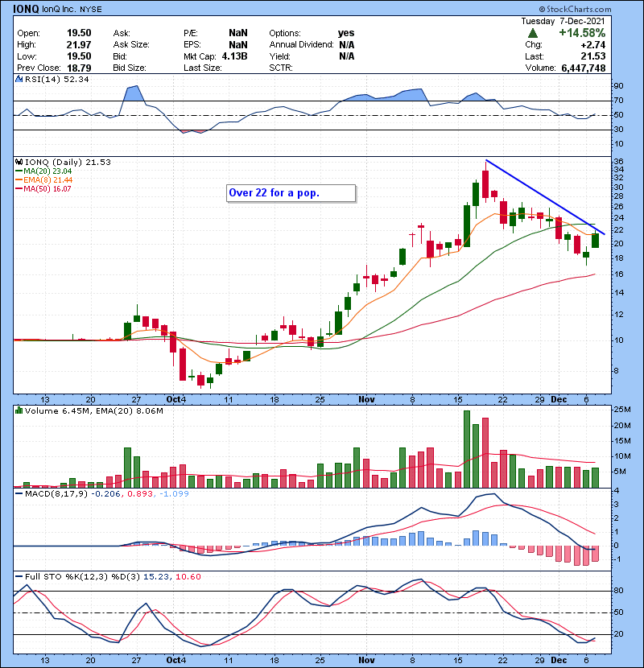Select the Mkt Cap value 4.13B
Viewport: 644px width, 668px height.
point(234,56)
